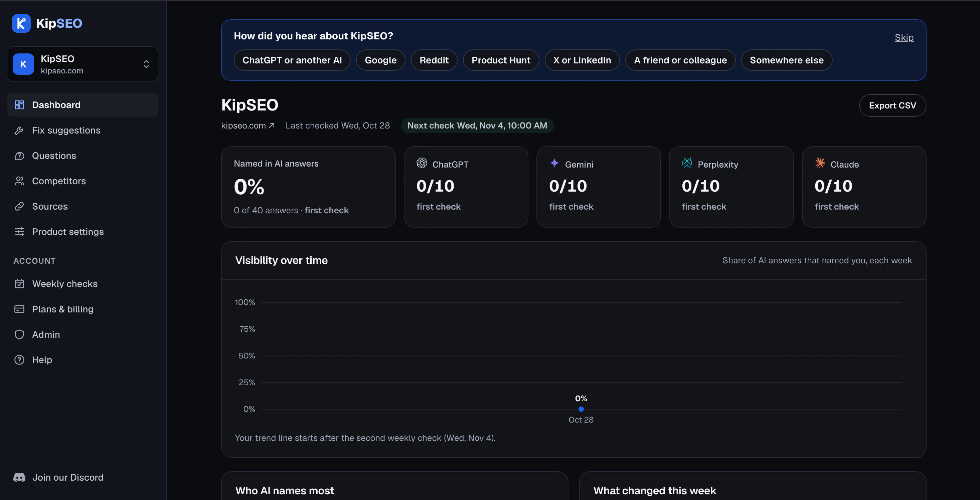Viewport: 980px width, 500px height.
Task: Click the Fix suggestions wrench icon
Action: [x=19, y=131]
